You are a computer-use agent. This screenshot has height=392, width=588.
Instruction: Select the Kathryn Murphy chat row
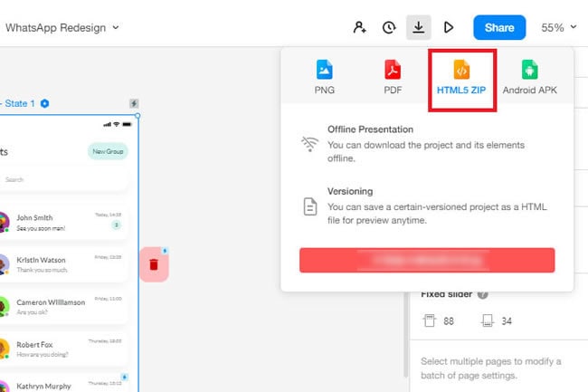(63, 383)
